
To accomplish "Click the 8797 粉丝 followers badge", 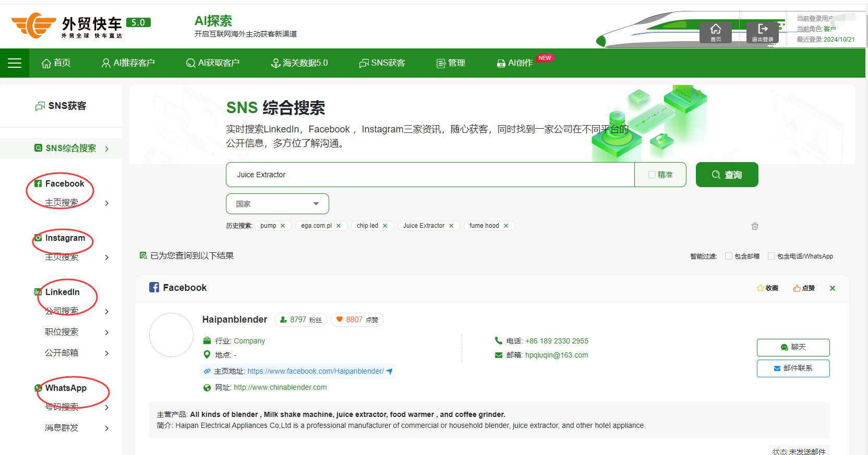I will 301,319.
